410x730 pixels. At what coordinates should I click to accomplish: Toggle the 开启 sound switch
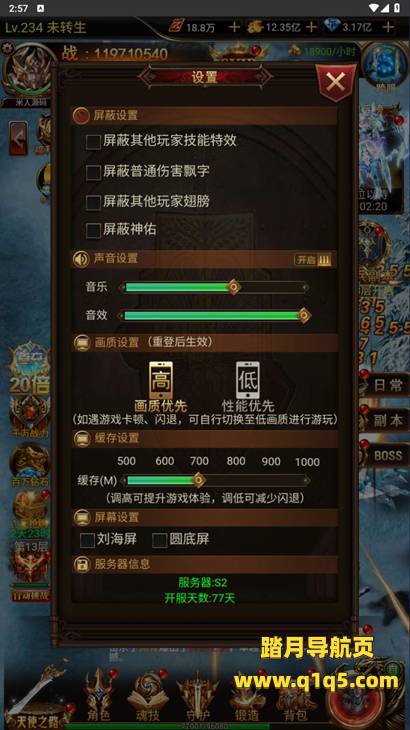[313, 260]
